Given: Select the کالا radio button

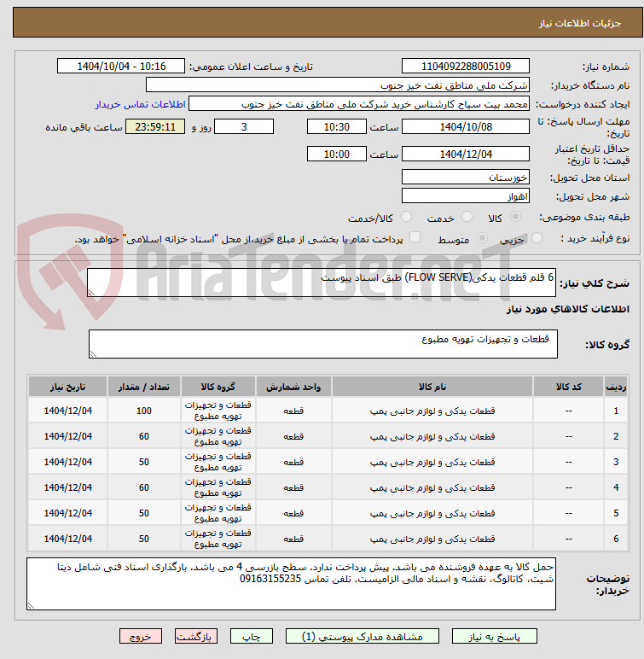Looking at the screenshot, I should tap(515, 217).
